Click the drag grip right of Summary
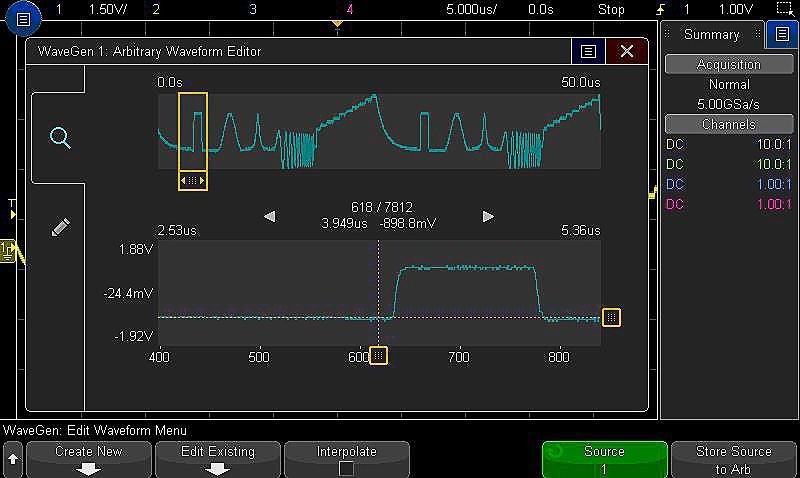This screenshot has height=478, width=800. pos(758,34)
